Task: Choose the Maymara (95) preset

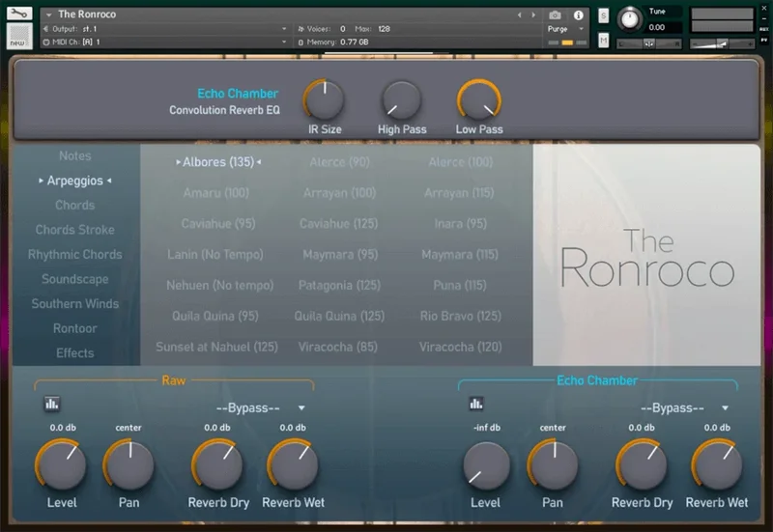Action: click(x=340, y=255)
